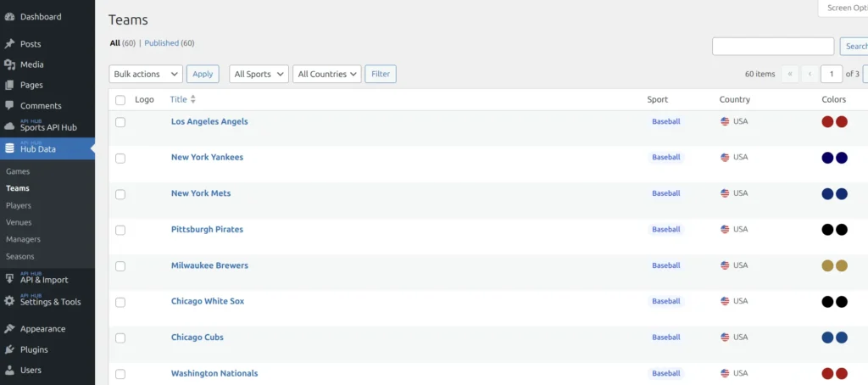Open the Los Angeles Angels team link
868x385 pixels.
[x=209, y=121]
